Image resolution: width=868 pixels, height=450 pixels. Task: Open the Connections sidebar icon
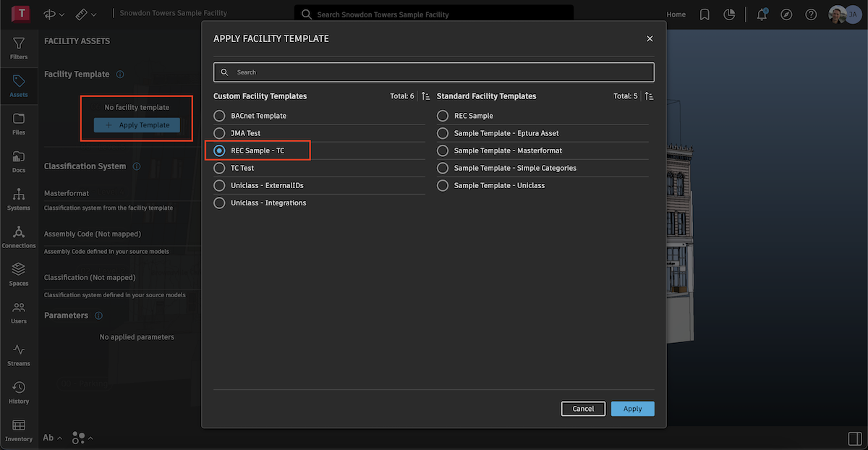click(19, 235)
